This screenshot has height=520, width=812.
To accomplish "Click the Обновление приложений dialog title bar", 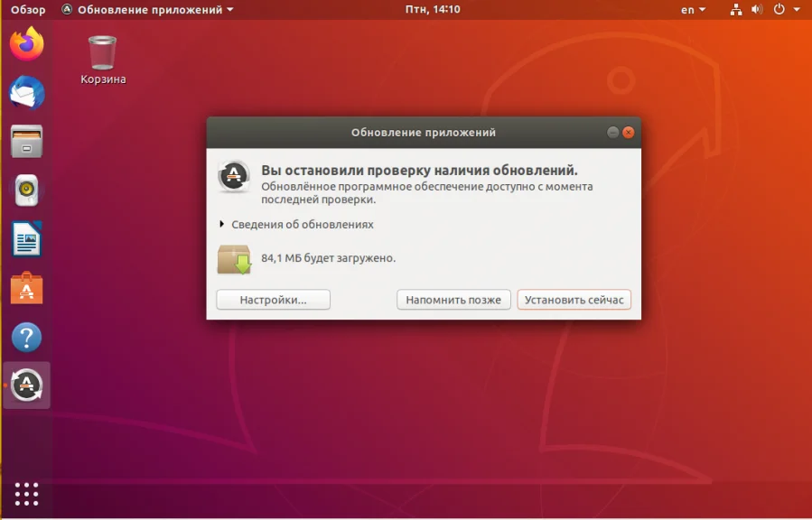I will coord(424,133).
